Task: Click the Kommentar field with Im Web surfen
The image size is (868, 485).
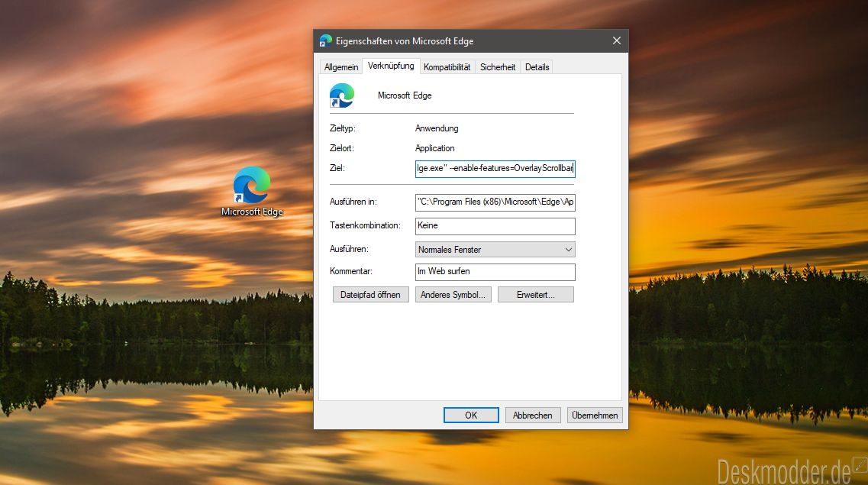Action: 495,272
